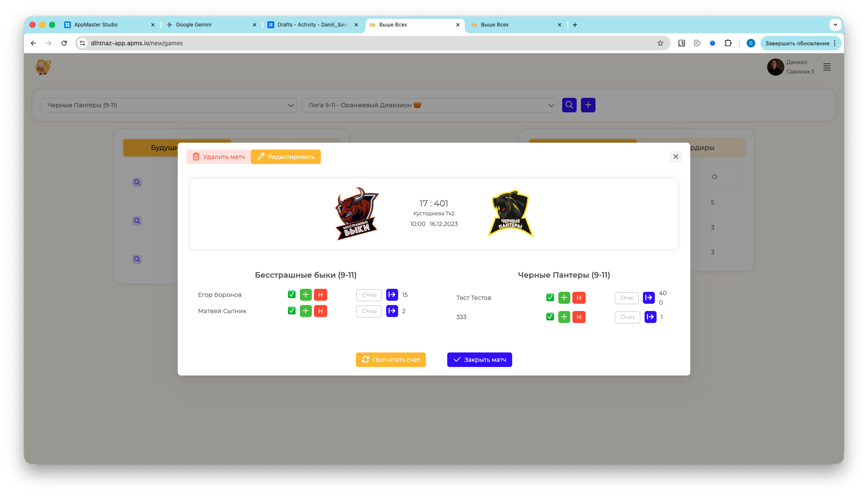Click red Н button for Матвей Сытник

coord(320,311)
